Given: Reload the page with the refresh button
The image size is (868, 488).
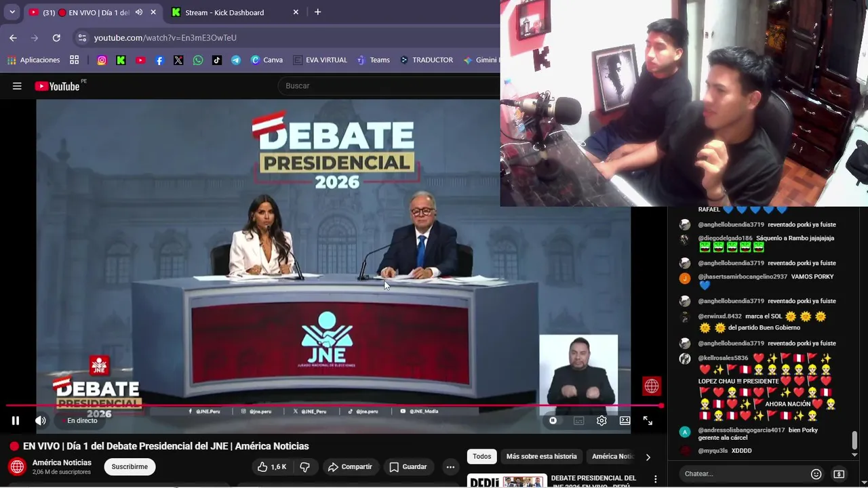Looking at the screenshot, I should pos(56,38).
